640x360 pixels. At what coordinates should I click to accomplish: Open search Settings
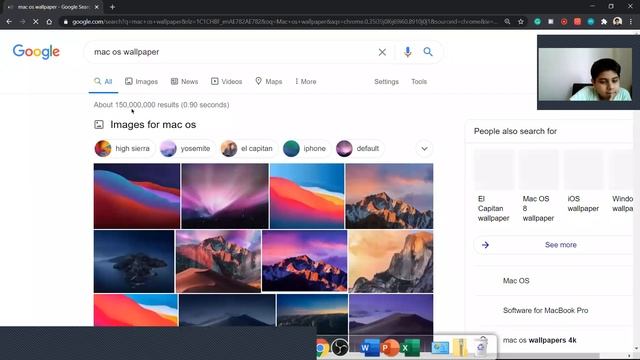[386, 82]
